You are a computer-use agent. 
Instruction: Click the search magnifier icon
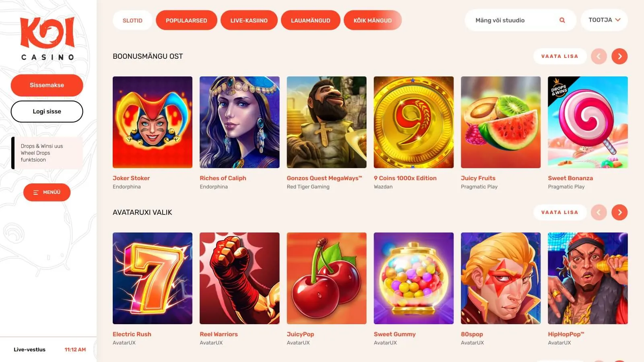point(562,20)
